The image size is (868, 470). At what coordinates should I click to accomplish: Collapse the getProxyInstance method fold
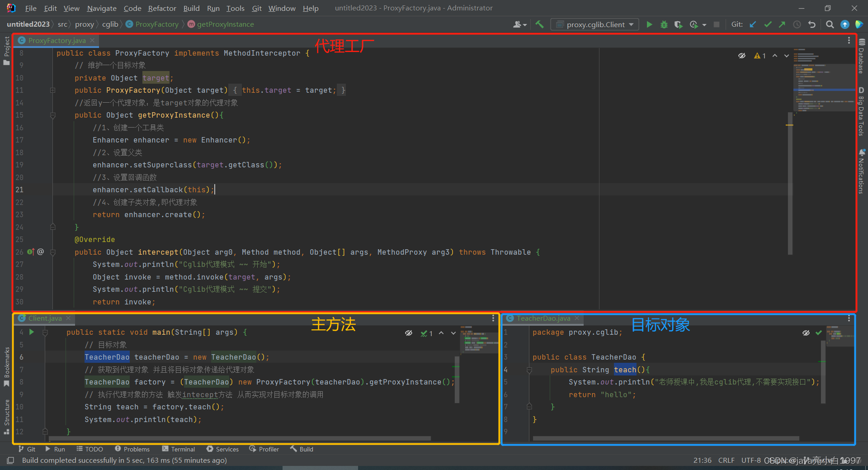[52, 115]
